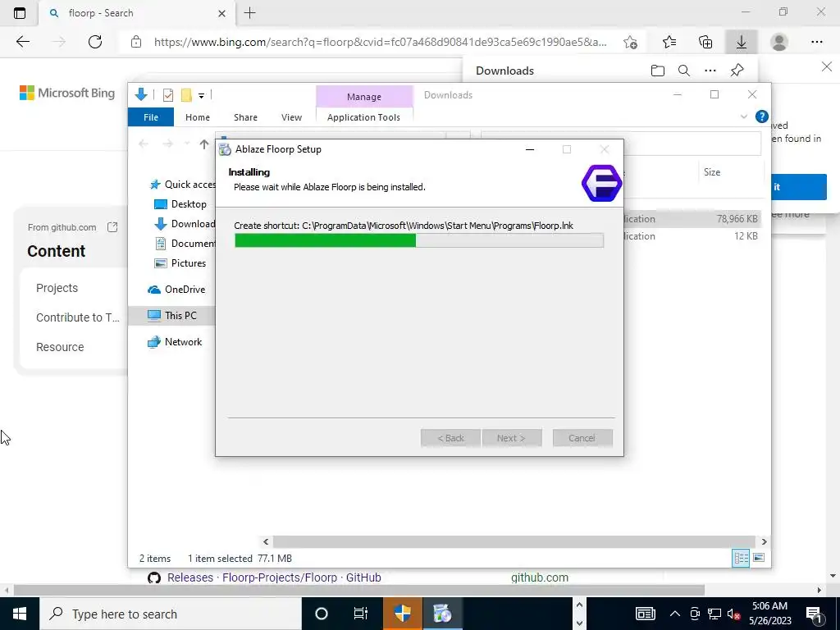
Task: Click the taskbar search box
Action: pyautogui.click(x=171, y=614)
